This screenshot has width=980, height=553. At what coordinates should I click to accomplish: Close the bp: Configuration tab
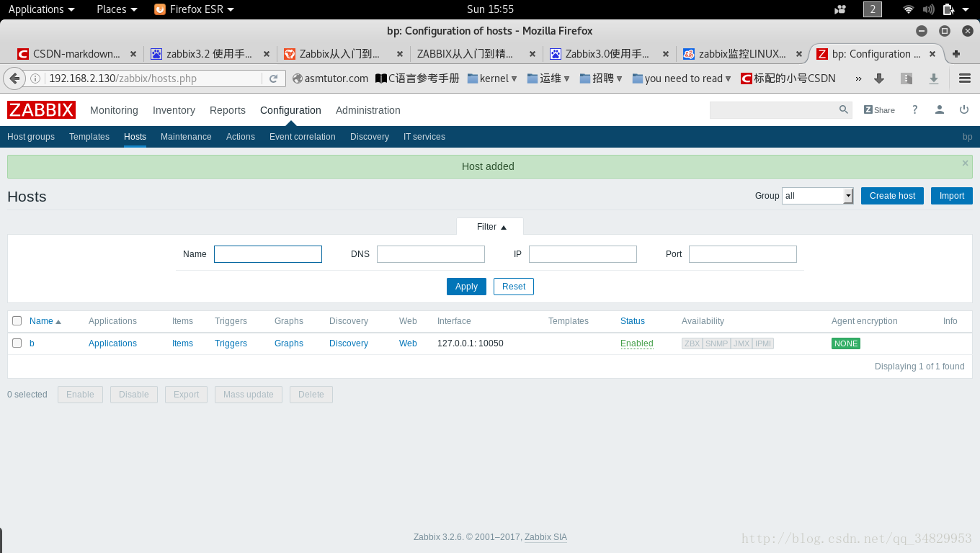[932, 54]
